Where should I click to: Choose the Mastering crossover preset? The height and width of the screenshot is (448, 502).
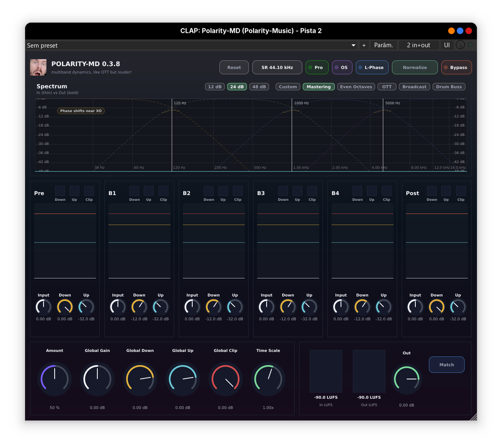pos(319,87)
